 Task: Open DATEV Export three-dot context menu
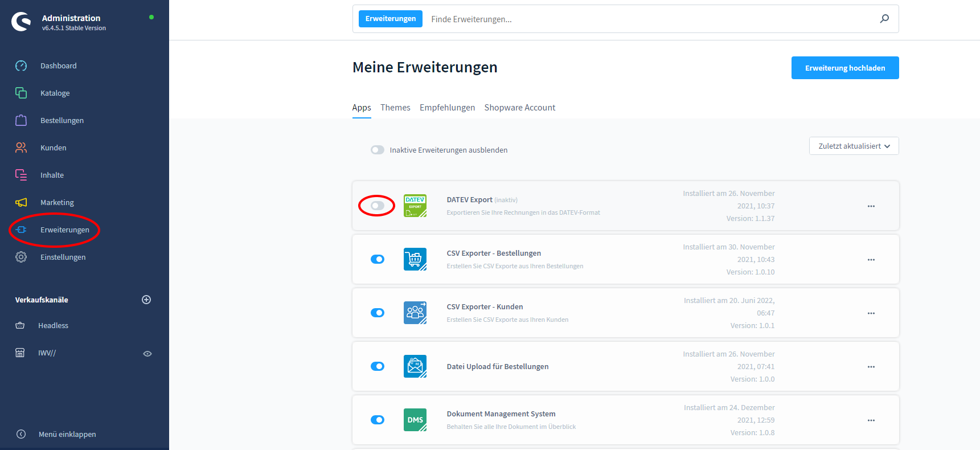[x=871, y=206]
